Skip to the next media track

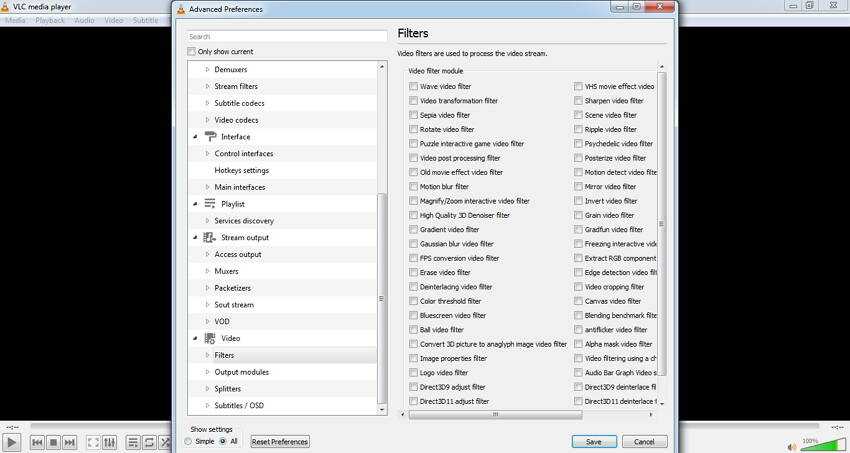(69, 442)
